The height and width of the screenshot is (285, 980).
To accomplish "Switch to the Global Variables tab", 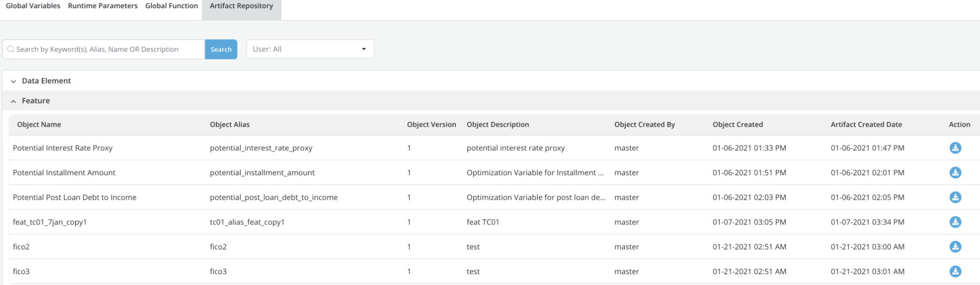I will pyautogui.click(x=33, y=6).
